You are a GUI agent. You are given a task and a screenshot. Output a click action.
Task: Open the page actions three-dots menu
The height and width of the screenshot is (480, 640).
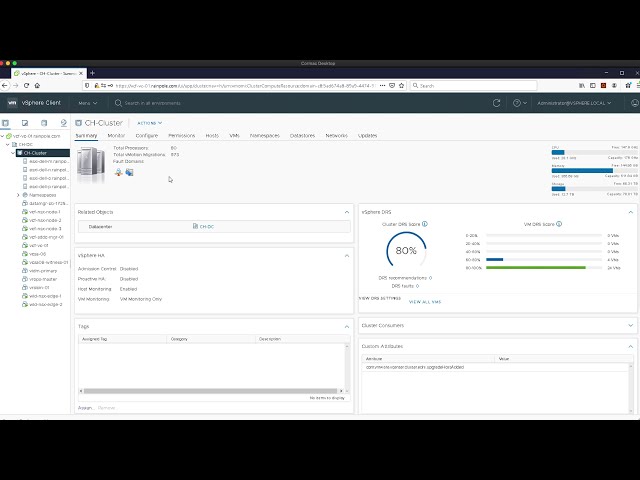382,86
